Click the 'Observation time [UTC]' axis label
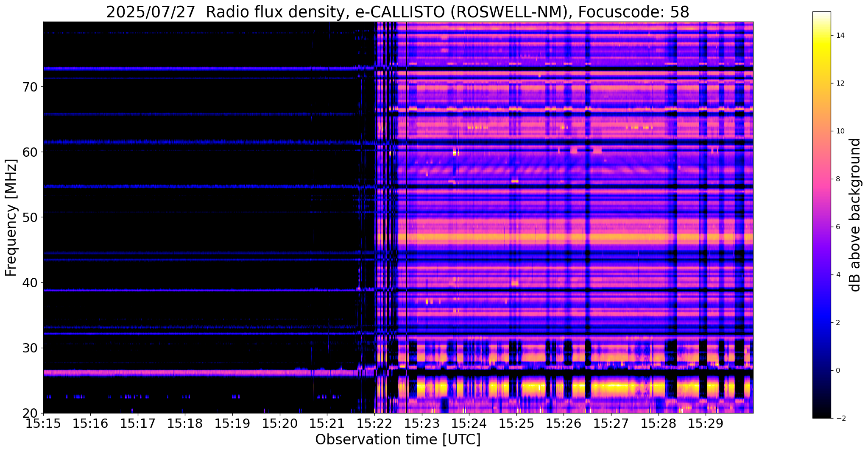The image size is (868, 452). click(x=398, y=440)
